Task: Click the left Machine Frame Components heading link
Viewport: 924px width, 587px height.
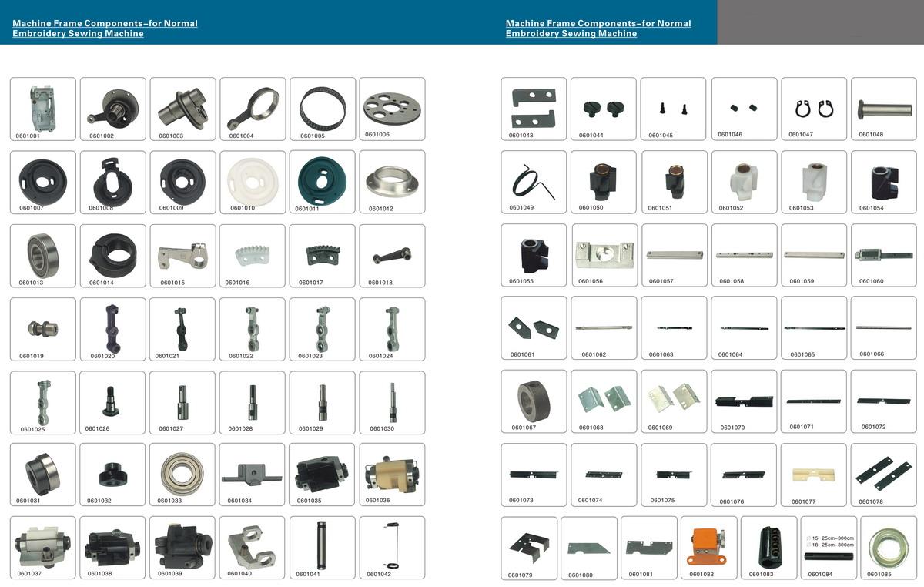Action: (105, 29)
